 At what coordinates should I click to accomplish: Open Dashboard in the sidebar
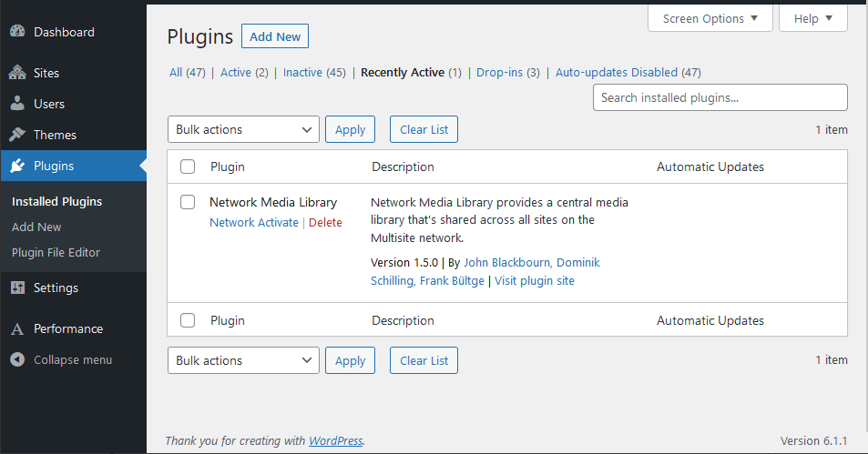click(64, 32)
